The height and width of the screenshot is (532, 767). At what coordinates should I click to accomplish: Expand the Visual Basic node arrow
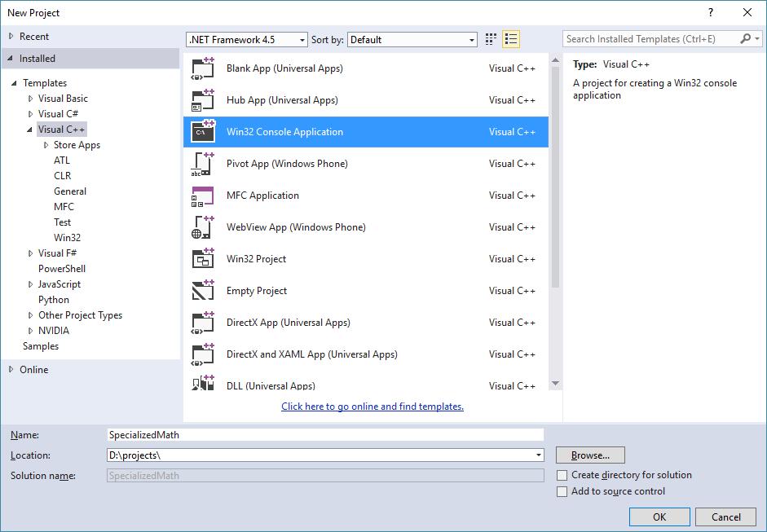pos(30,99)
